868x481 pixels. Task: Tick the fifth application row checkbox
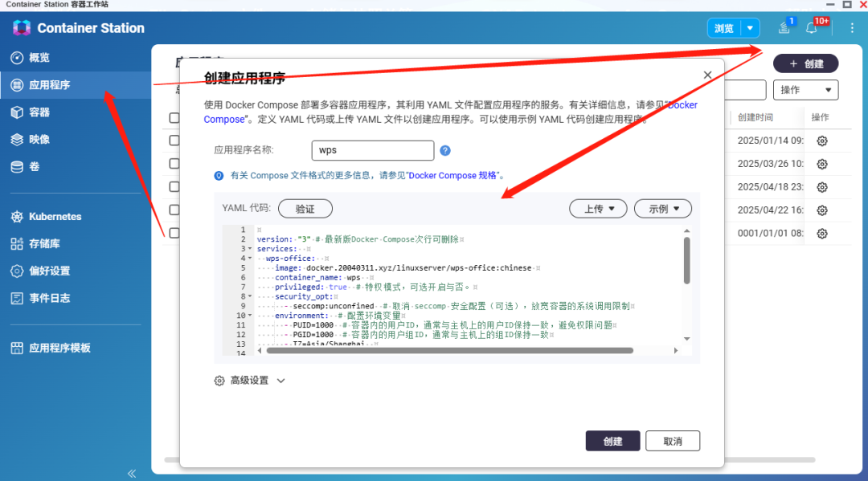[174, 233]
